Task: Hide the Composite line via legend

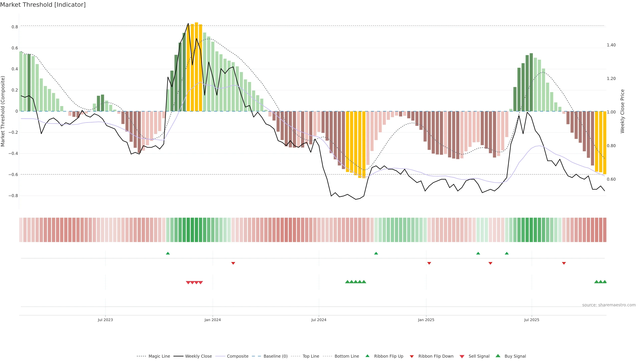Action: pos(237,356)
